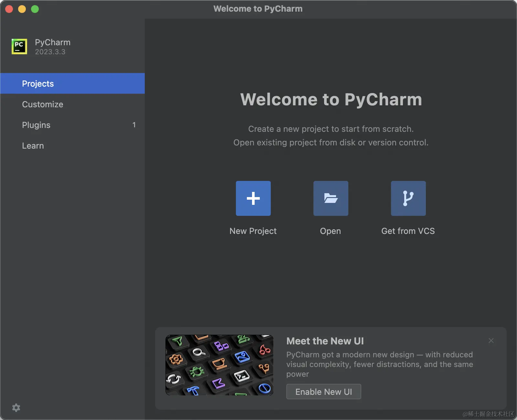This screenshot has height=420, width=517.
Task: Click the Welcome to PyCharm heading
Action: click(331, 99)
